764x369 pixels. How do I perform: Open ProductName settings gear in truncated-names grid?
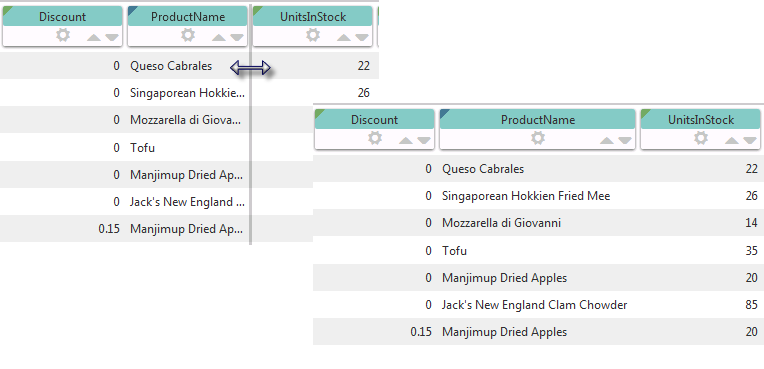(x=188, y=35)
